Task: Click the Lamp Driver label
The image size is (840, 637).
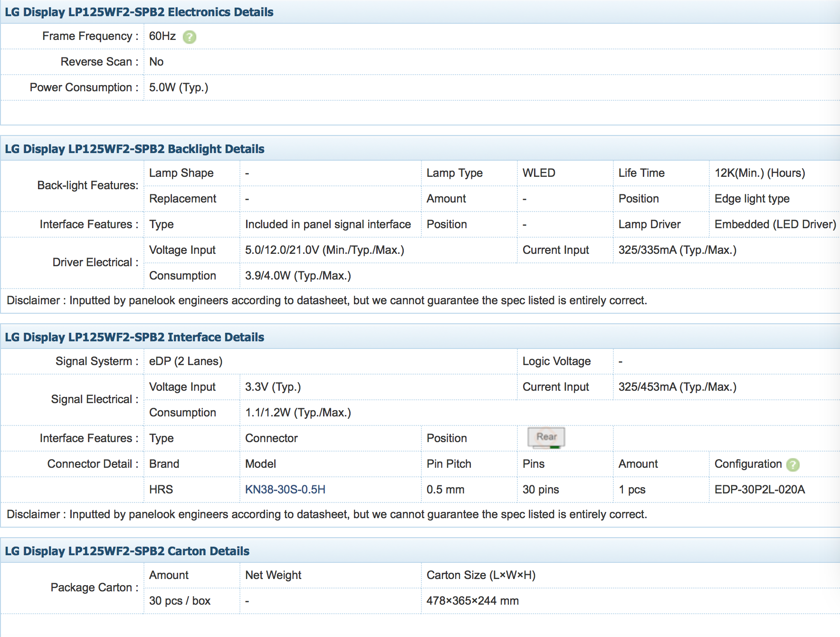Action: pos(649,224)
